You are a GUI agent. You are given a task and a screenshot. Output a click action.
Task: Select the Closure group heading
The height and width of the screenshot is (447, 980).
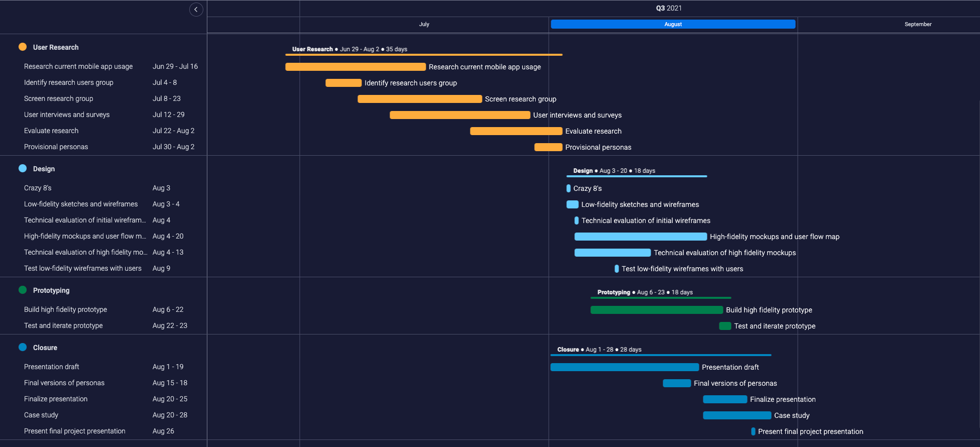click(x=45, y=348)
